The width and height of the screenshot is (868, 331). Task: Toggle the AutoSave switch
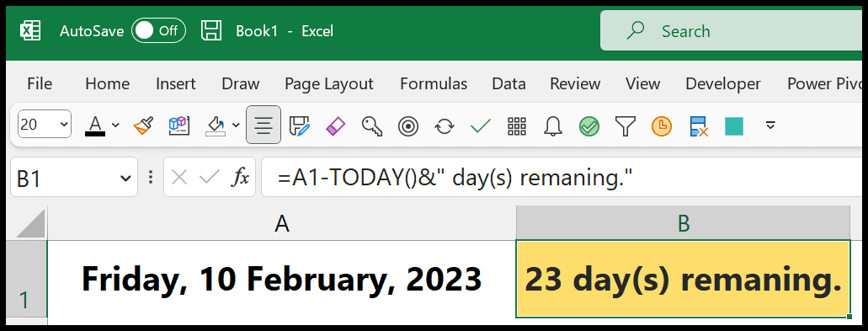coord(158,30)
